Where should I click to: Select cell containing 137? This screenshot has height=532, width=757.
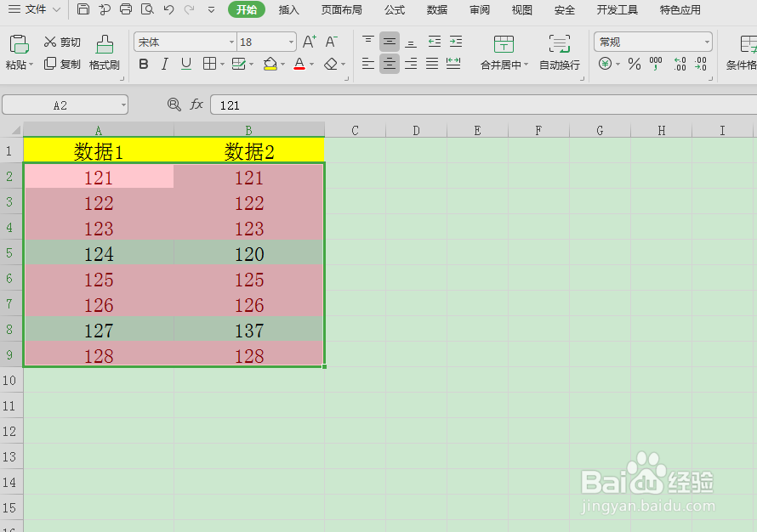pos(249,330)
